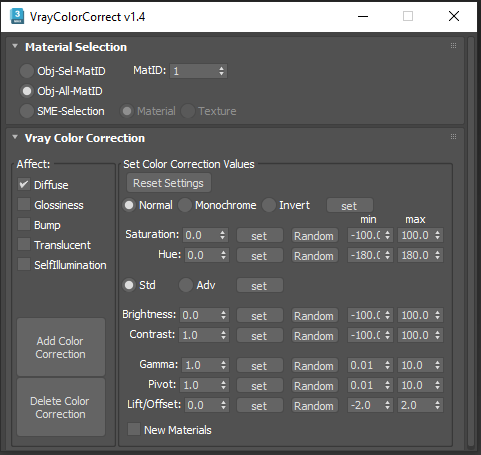The width and height of the screenshot is (481, 455).
Task: Click the Delete Color Correction button
Action: point(61,407)
